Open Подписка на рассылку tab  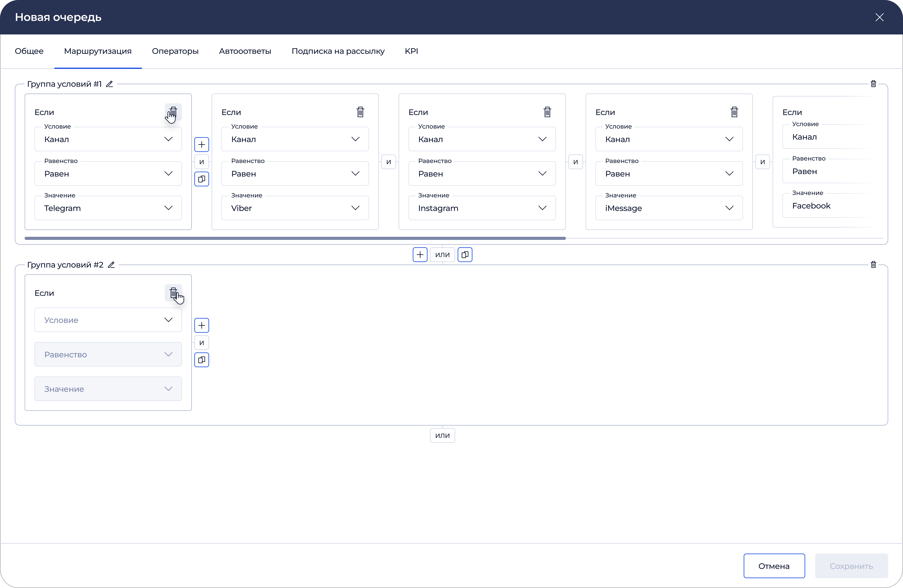(x=338, y=51)
